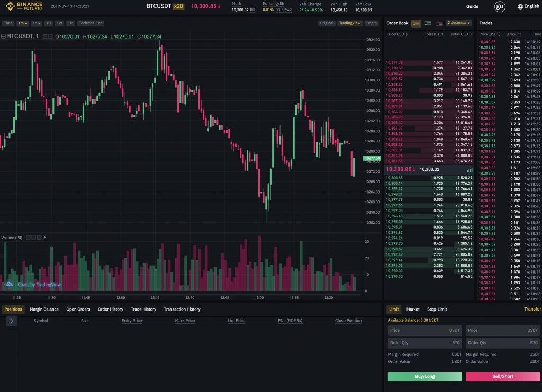Open the 2 decimals dropdown
542x392 pixels.
click(x=458, y=23)
